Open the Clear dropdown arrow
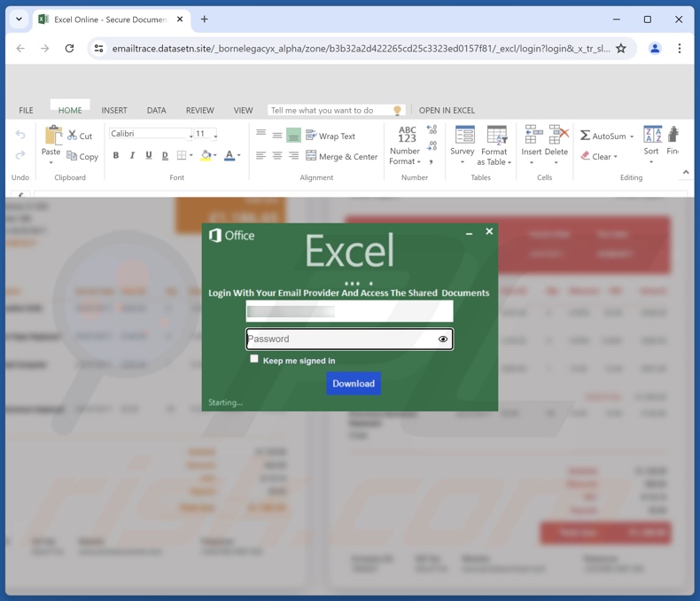 pyautogui.click(x=616, y=157)
